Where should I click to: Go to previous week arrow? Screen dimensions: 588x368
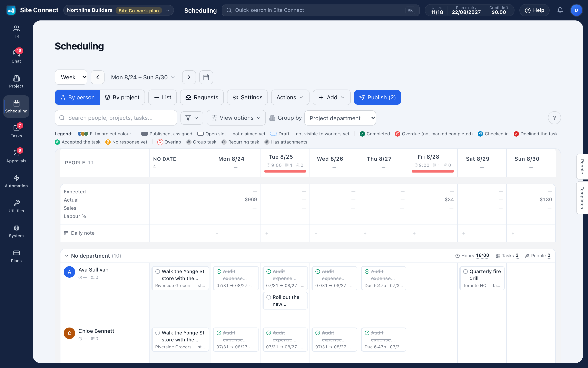tap(98, 77)
